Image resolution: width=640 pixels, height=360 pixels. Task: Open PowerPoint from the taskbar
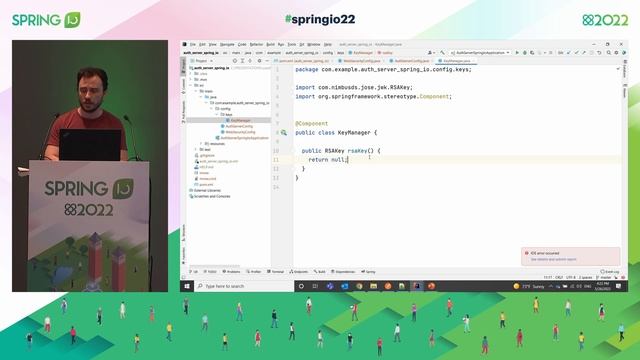[x=431, y=286]
